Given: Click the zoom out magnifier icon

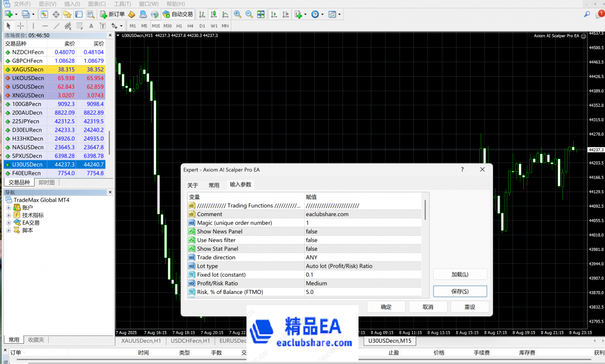Looking at the screenshot, I should click(249, 14).
